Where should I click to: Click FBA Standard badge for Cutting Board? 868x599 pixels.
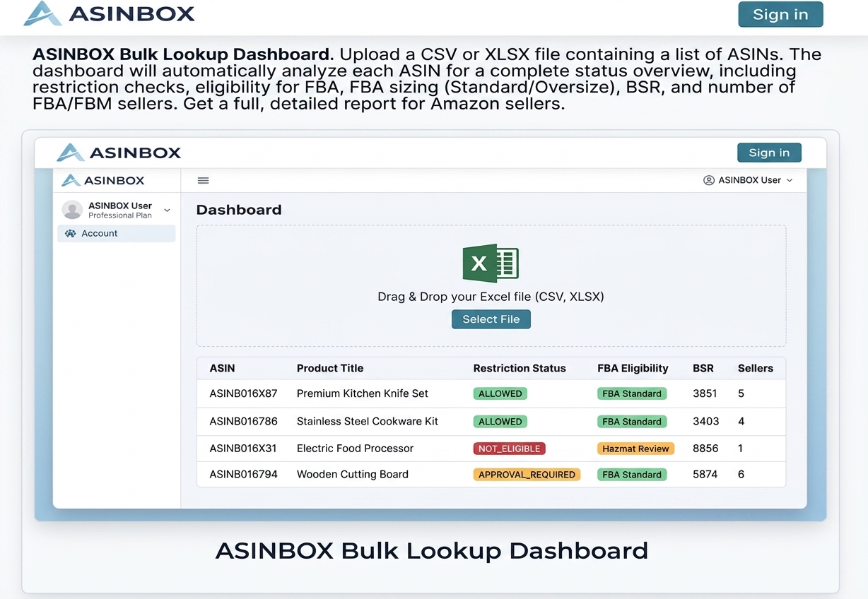point(632,475)
